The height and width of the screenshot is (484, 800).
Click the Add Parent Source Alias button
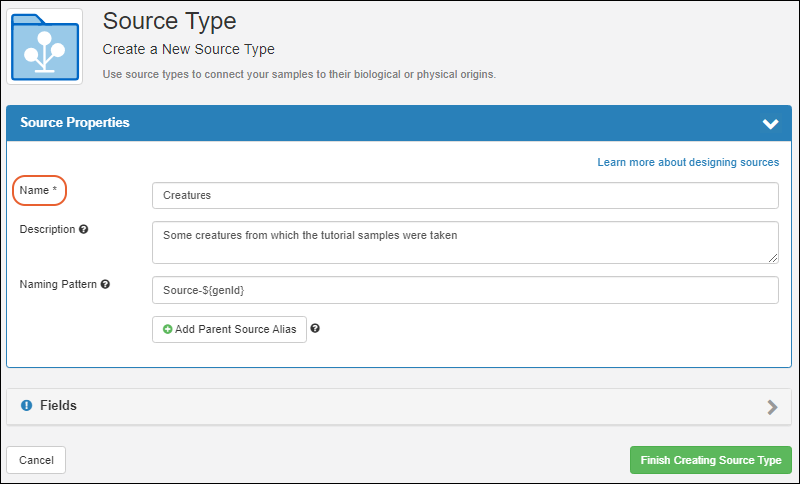coord(230,329)
